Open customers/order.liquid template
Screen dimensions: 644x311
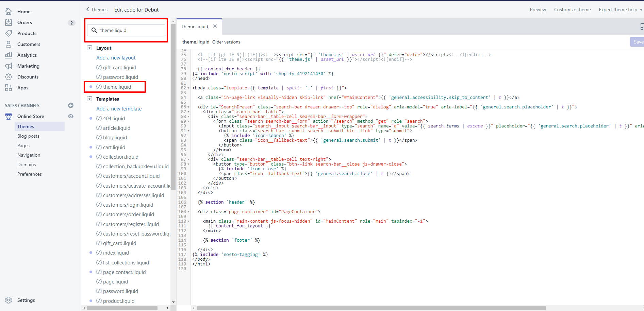pos(129,214)
